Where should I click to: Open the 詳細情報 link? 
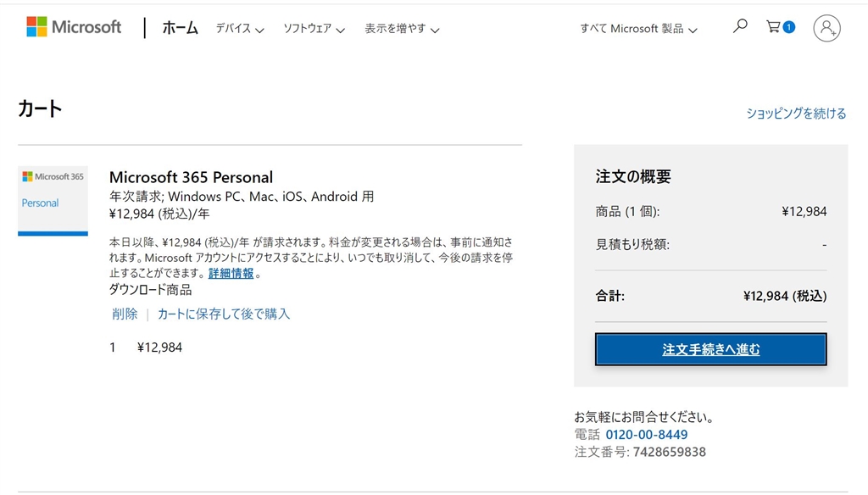pyautogui.click(x=231, y=274)
